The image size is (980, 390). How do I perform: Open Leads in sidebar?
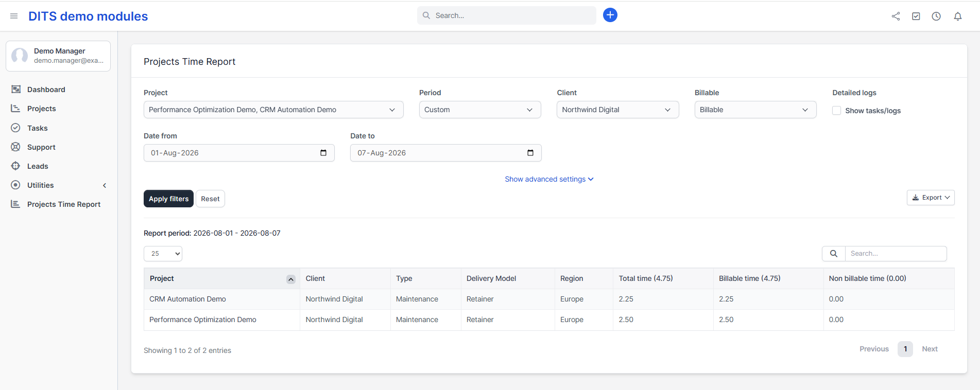(x=38, y=166)
